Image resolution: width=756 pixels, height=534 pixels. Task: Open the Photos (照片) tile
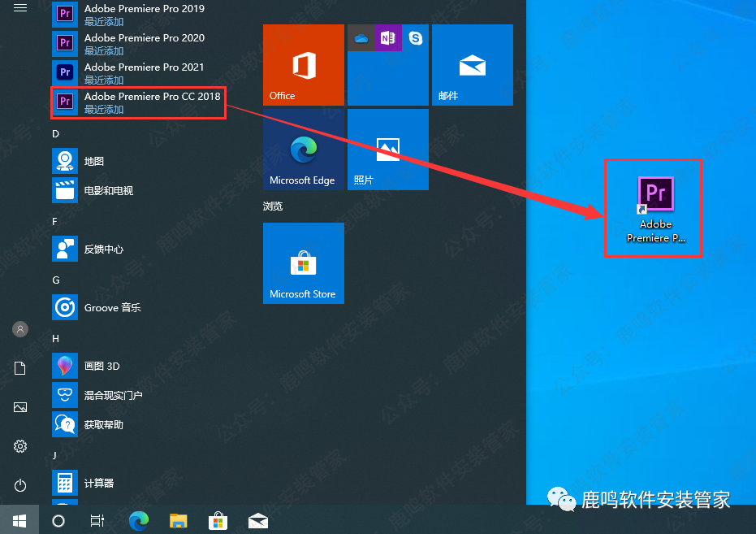tap(388, 150)
